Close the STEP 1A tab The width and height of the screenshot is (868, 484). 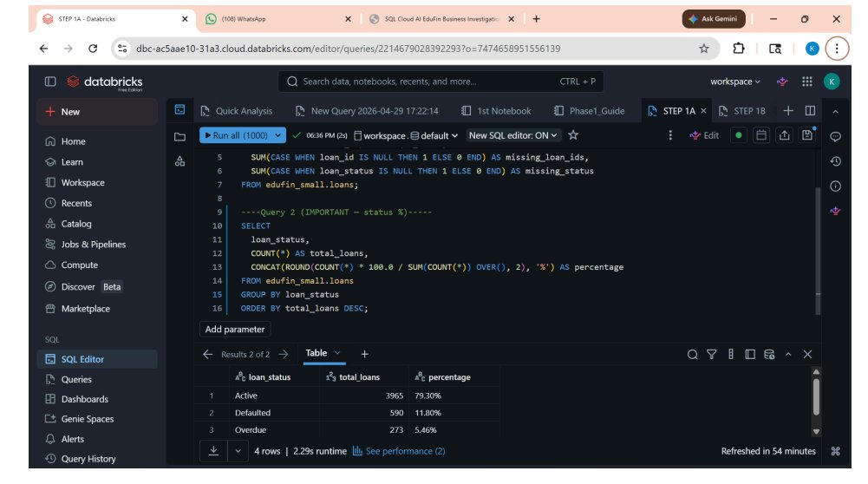click(x=703, y=111)
